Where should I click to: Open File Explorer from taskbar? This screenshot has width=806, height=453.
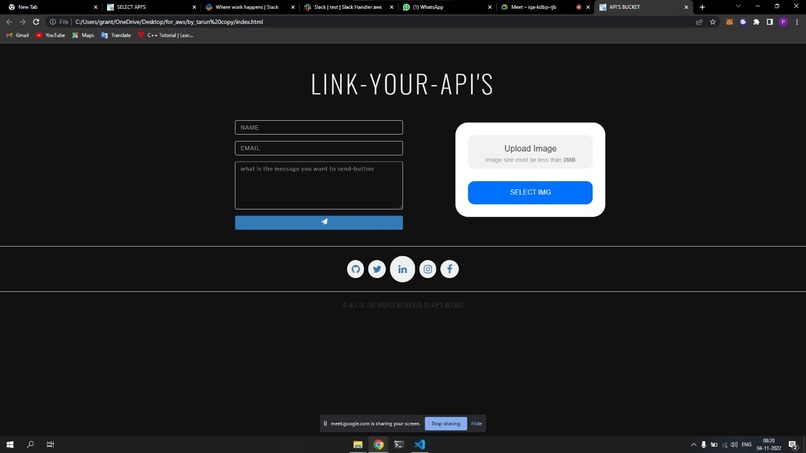(x=358, y=444)
